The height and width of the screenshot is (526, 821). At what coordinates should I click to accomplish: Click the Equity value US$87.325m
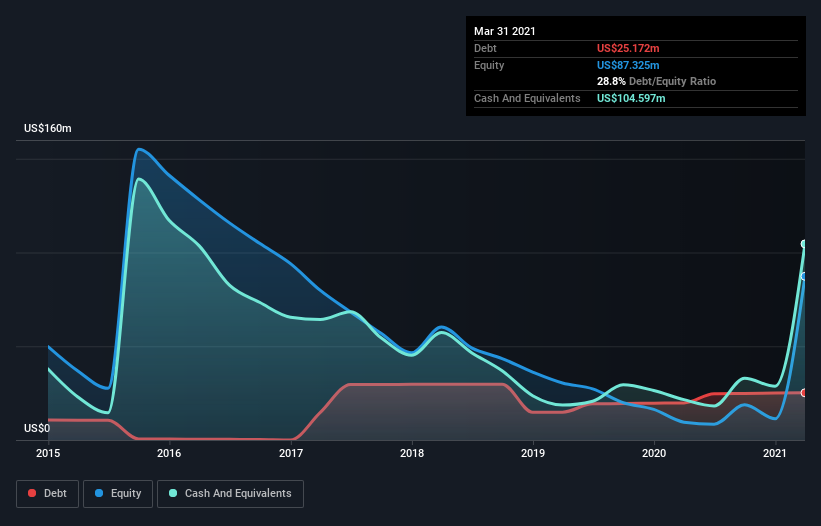pyautogui.click(x=628, y=65)
